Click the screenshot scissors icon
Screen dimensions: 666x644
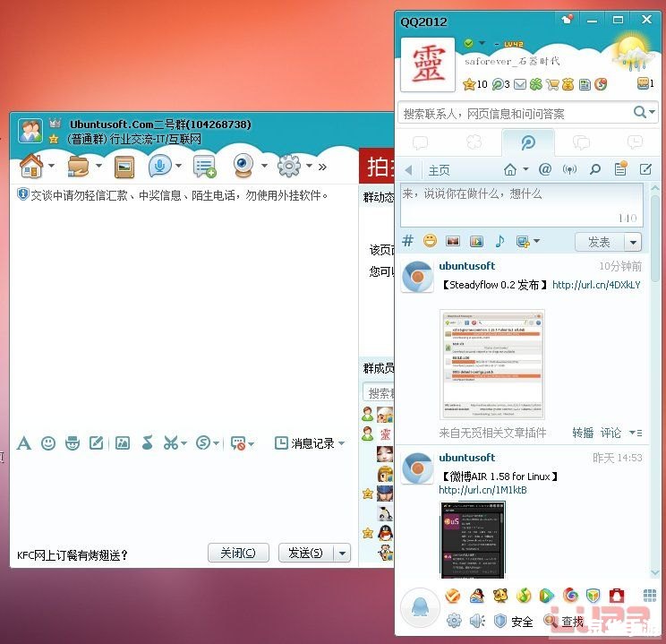(171, 443)
